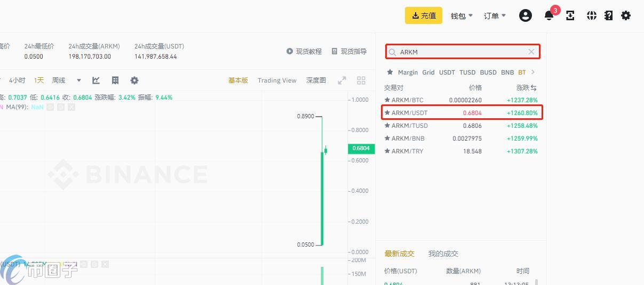
Task: Focus the ARKM pair search field
Action: click(463, 52)
